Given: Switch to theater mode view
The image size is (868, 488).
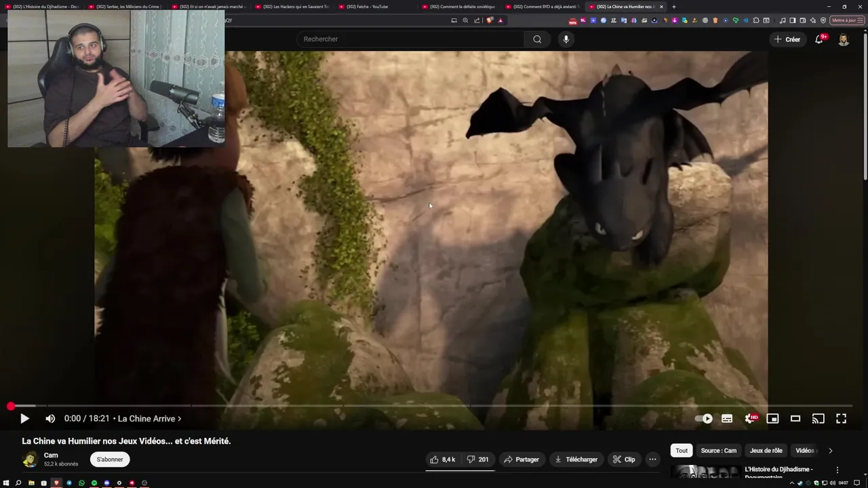Looking at the screenshot, I should coord(795,419).
